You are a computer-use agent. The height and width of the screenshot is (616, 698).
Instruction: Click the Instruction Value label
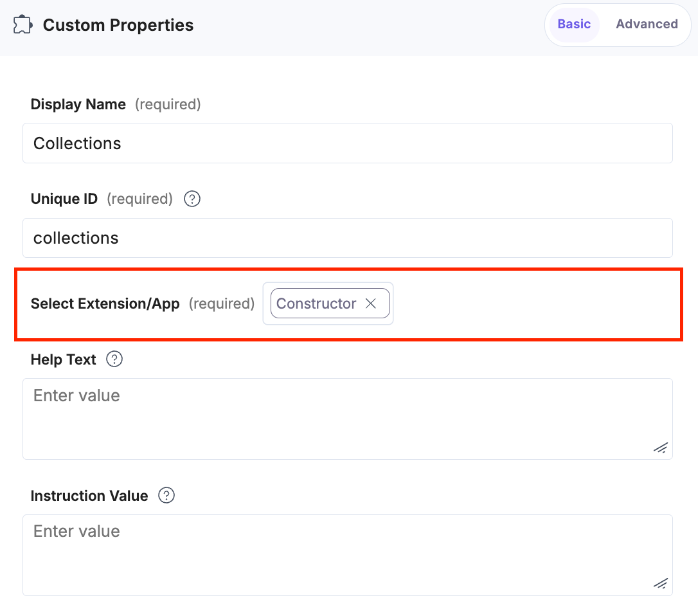89,496
